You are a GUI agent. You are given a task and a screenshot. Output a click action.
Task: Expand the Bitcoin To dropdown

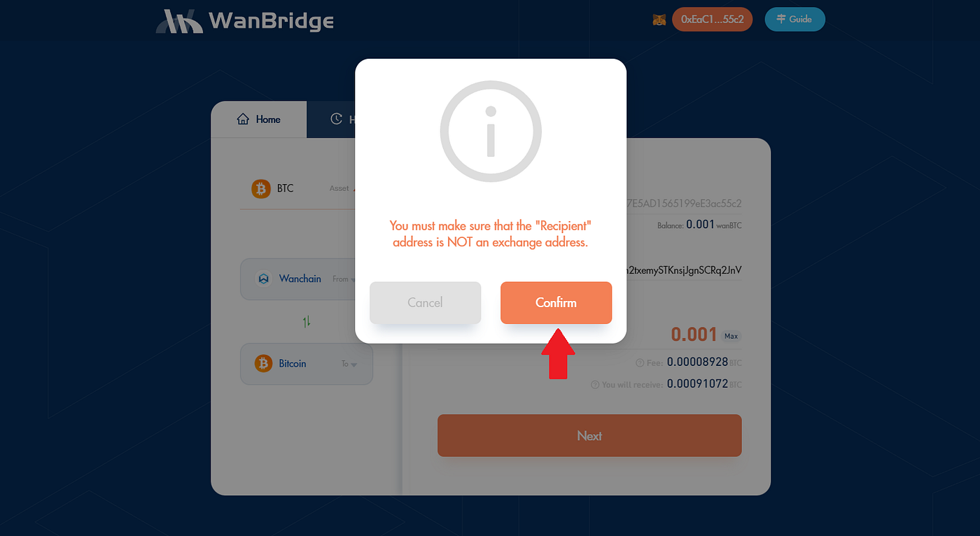pos(349,364)
